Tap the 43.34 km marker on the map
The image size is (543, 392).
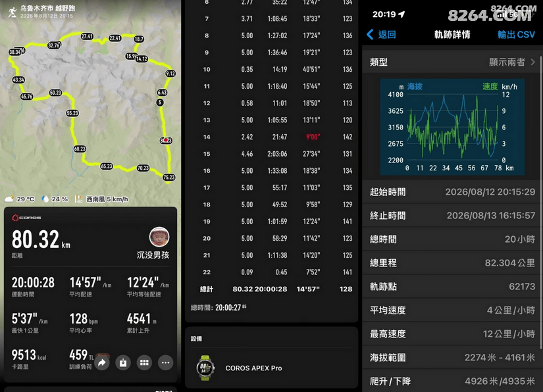[x=18, y=80]
